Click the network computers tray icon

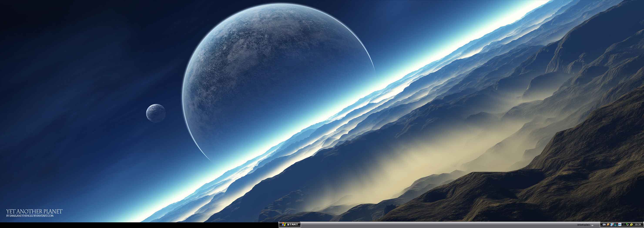click(x=612, y=225)
